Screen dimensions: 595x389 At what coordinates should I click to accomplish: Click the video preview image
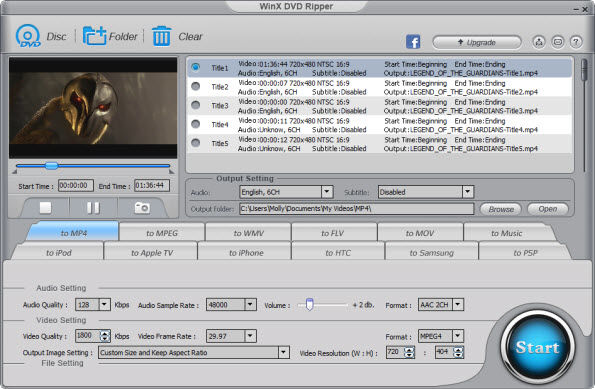pos(93,108)
